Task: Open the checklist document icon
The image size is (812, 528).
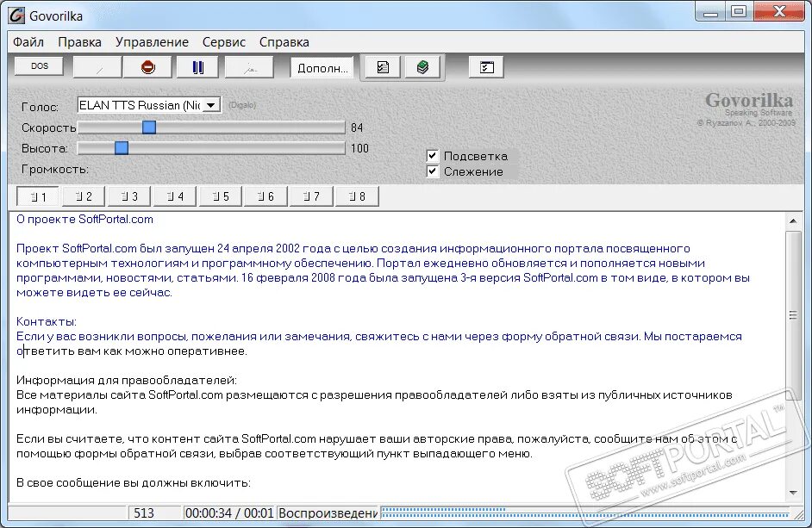Action: 383,67
